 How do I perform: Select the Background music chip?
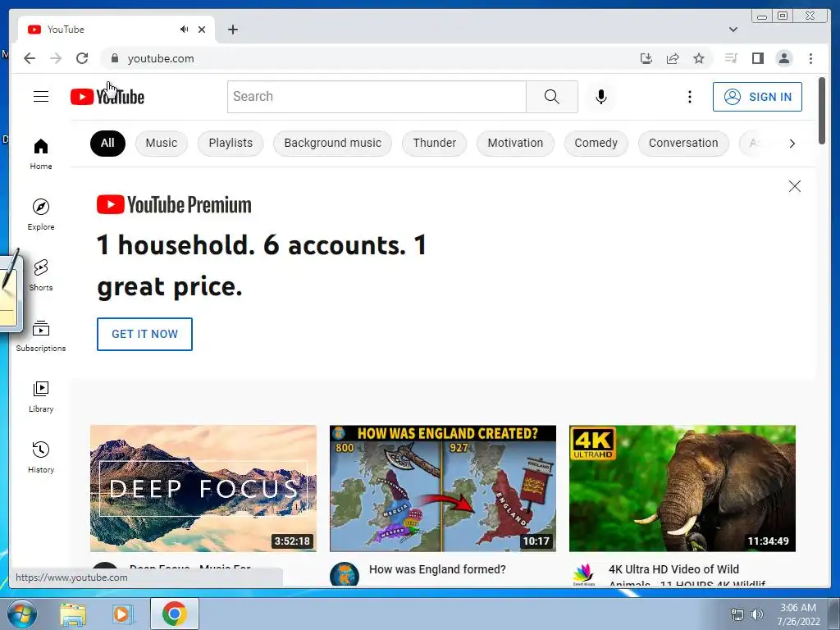pos(333,143)
